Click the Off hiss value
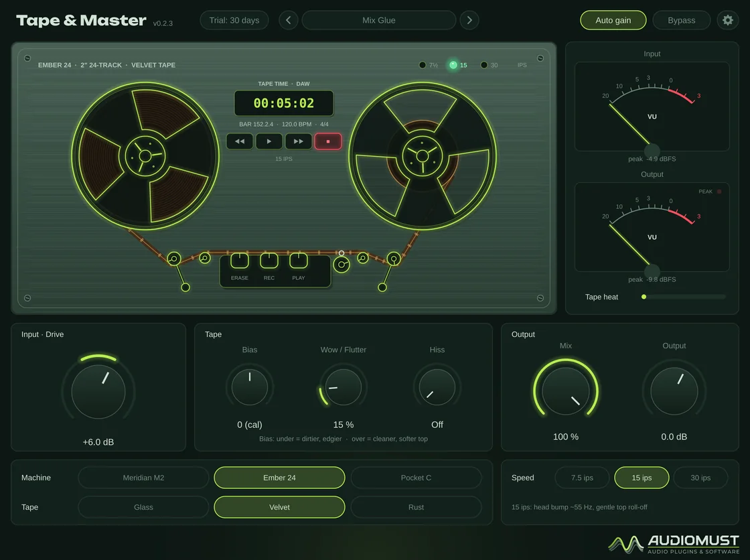 pos(437,425)
